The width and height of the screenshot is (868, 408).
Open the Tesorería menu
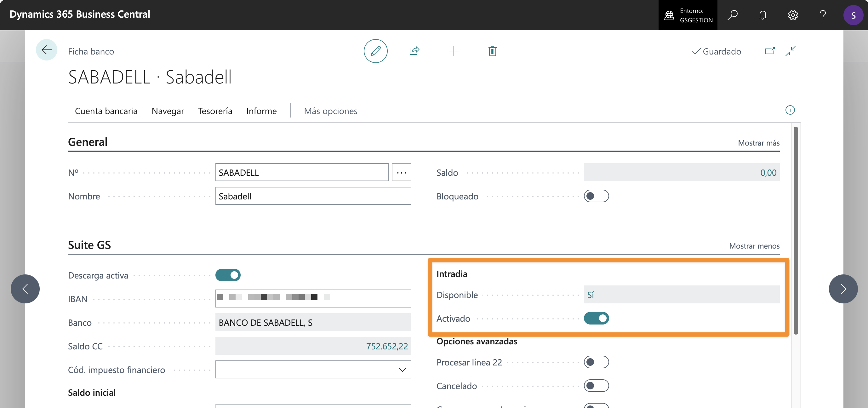pos(215,111)
